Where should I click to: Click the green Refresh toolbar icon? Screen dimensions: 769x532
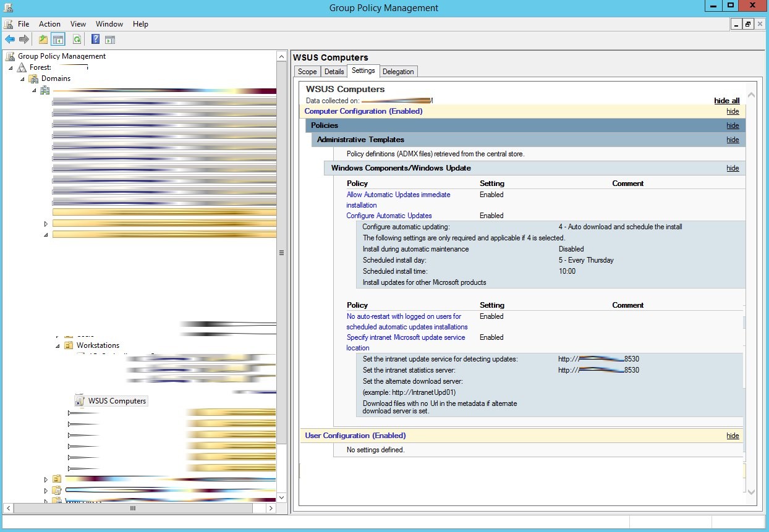pyautogui.click(x=77, y=40)
